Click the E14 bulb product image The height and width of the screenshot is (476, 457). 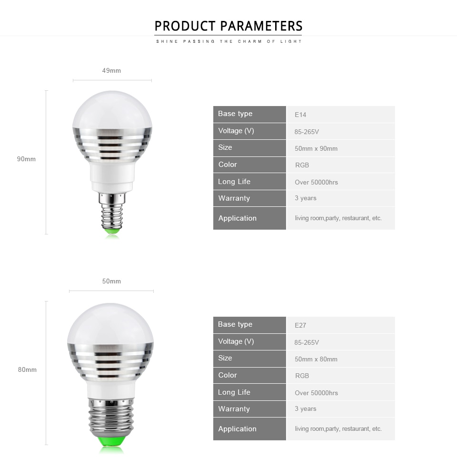112,164
